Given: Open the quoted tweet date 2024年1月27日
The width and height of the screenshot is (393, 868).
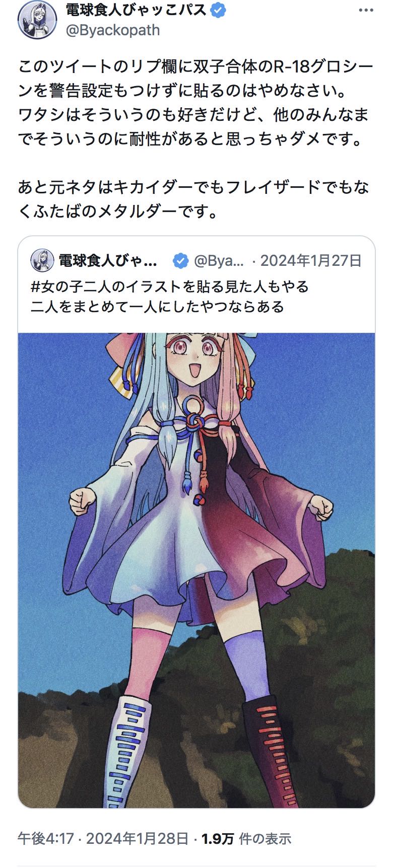Looking at the screenshot, I should (311, 260).
